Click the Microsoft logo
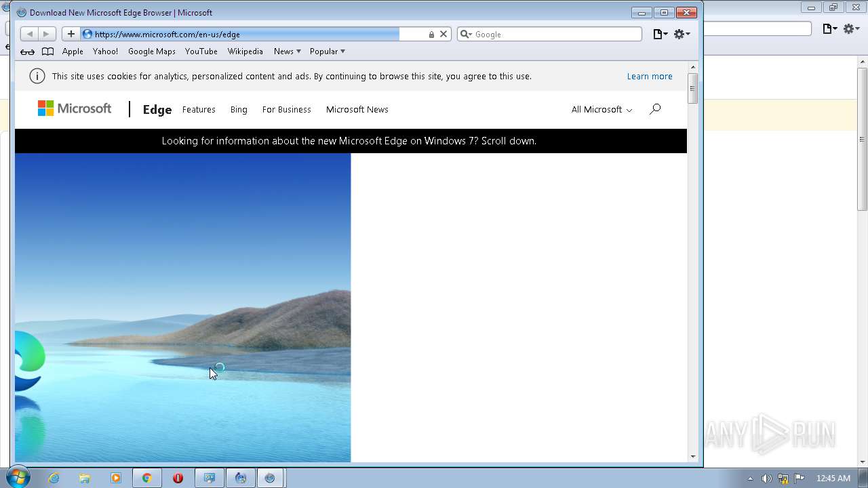Viewport: 868px width, 488px height. point(75,108)
